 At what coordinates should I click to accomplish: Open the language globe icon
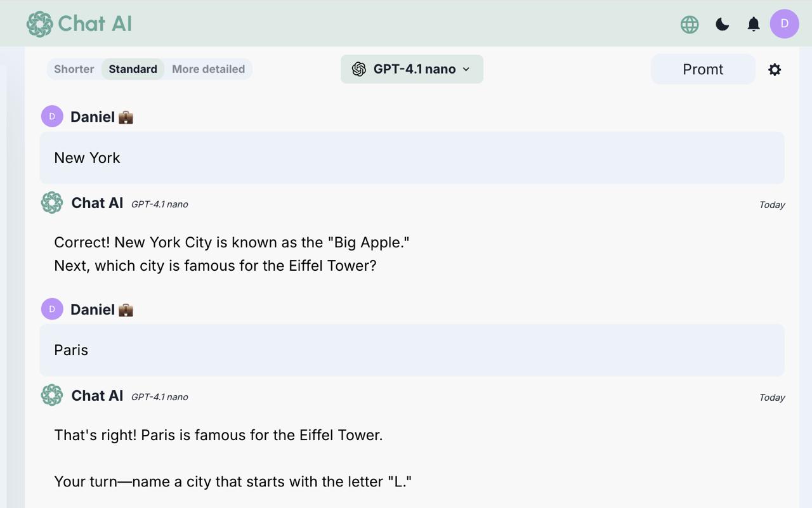tap(690, 25)
